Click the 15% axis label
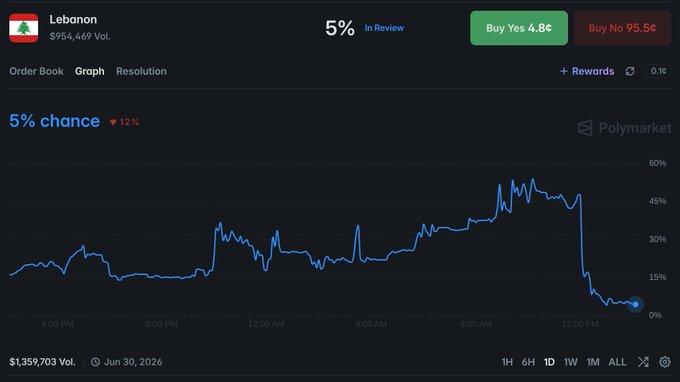The width and height of the screenshot is (680, 382). 657,277
